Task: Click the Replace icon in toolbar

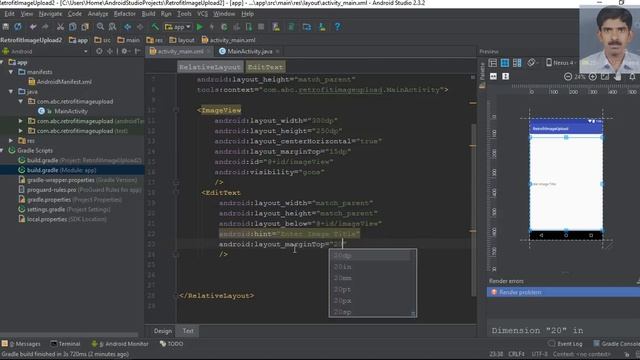Action: point(112,27)
